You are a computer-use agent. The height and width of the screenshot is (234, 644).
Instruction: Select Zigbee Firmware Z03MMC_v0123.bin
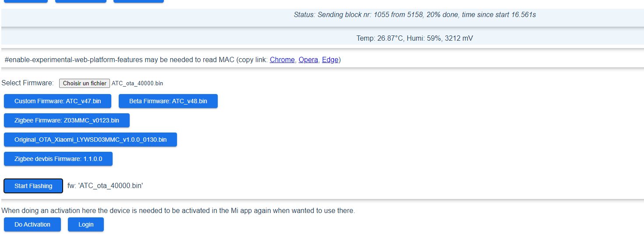pyautogui.click(x=67, y=120)
